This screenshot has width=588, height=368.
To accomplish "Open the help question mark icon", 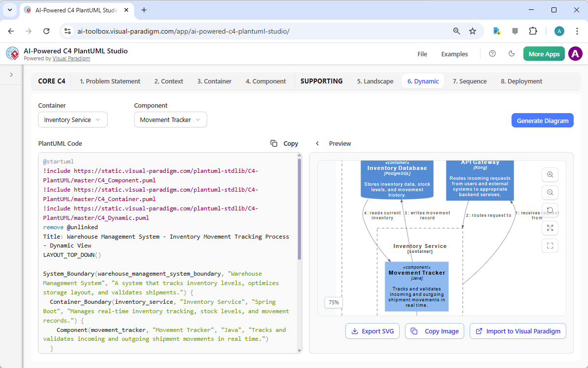I will click(x=492, y=53).
